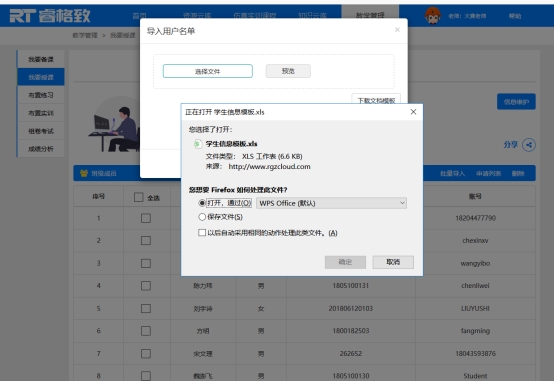This screenshot has width=554, height=381.
Task: Click the 下载文档模板 download template button
Action: click(x=376, y=100)
